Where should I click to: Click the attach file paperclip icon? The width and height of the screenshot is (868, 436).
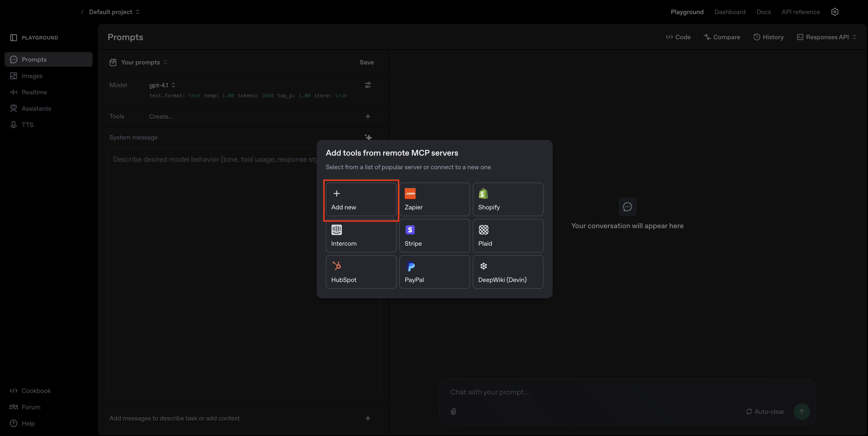(453, 412)
